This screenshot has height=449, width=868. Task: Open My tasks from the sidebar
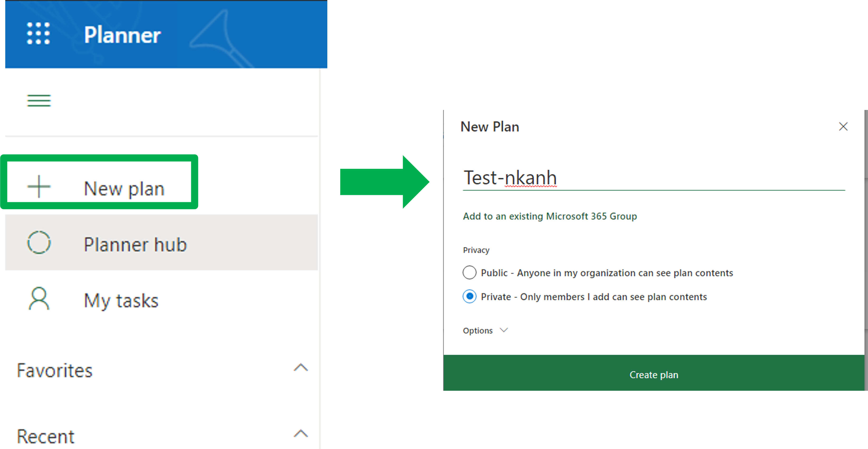(x=121, y=301)
